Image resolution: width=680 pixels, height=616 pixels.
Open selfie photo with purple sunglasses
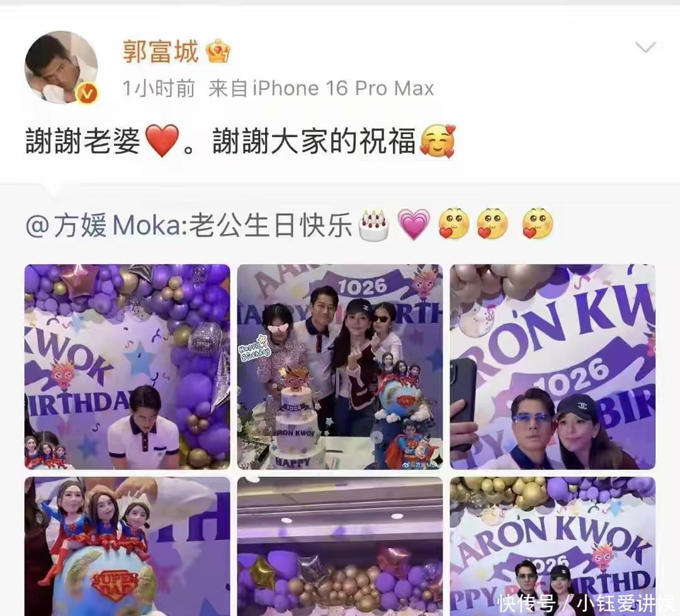click(553, 367)
